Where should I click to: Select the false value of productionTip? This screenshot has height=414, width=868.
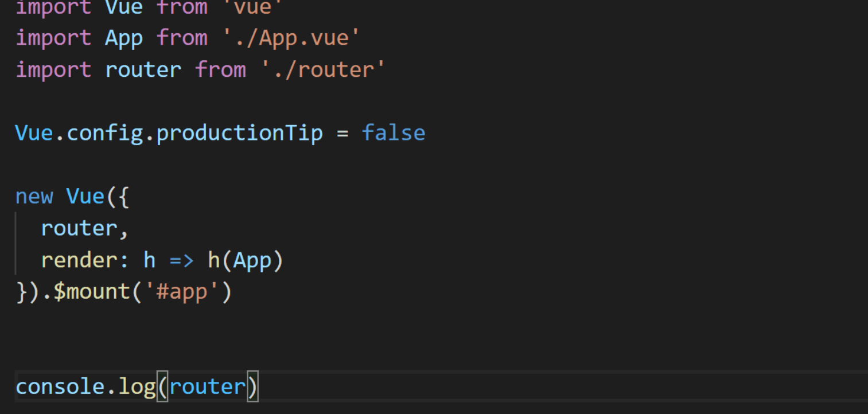pos(394,133)
